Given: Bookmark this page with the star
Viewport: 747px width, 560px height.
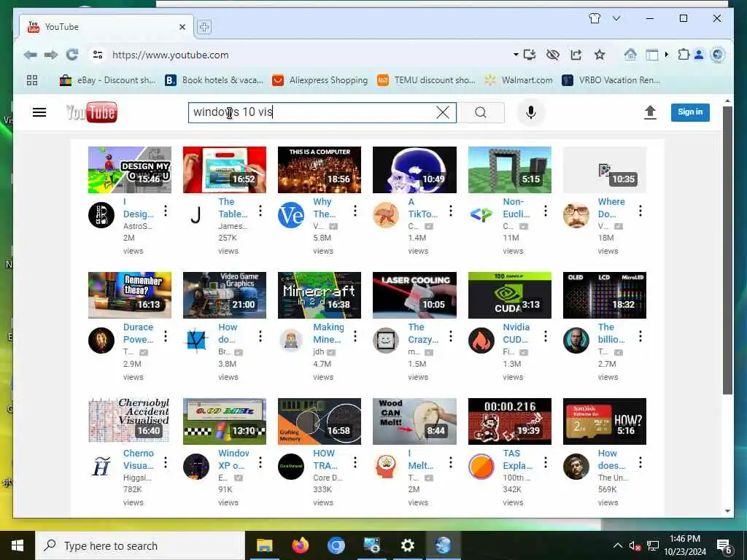Looking at the screenshot, I should [x=600, y=55].
